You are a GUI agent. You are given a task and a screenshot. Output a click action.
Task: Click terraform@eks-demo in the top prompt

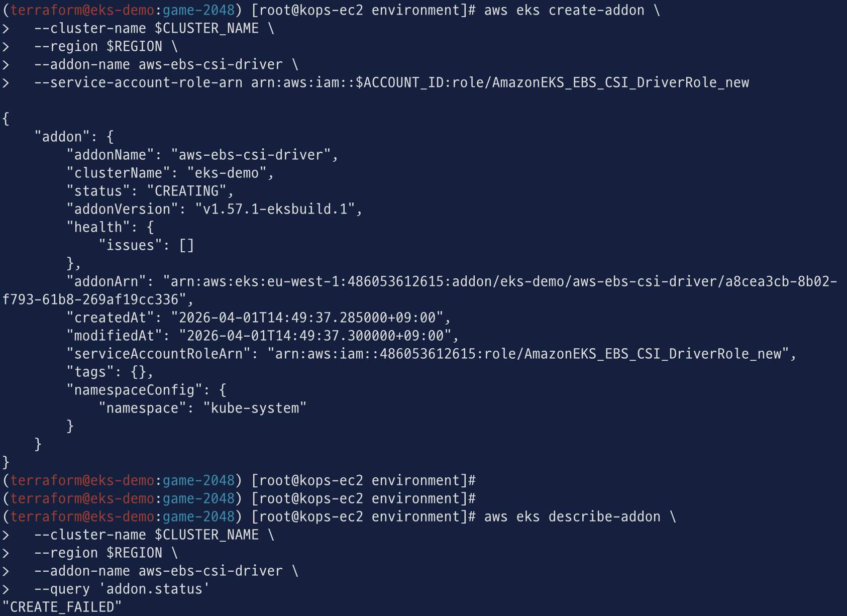click(82, 11)
